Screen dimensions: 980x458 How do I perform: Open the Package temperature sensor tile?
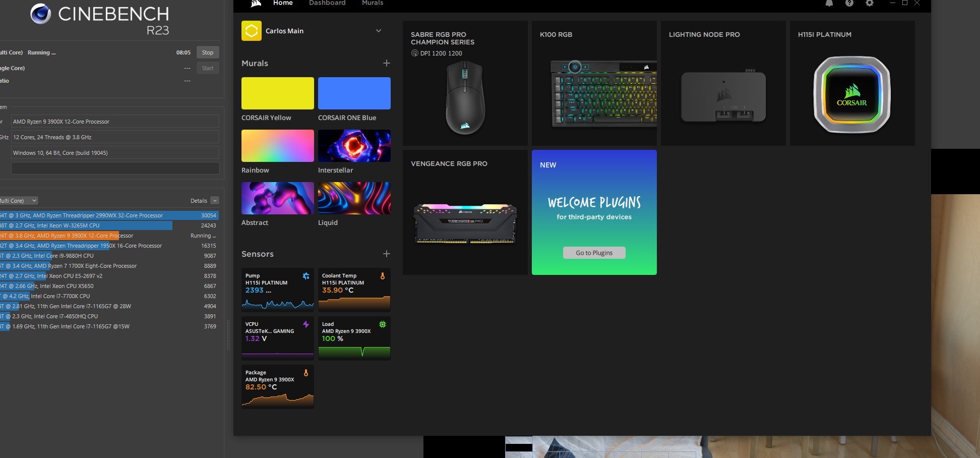(x=278, y=387)
